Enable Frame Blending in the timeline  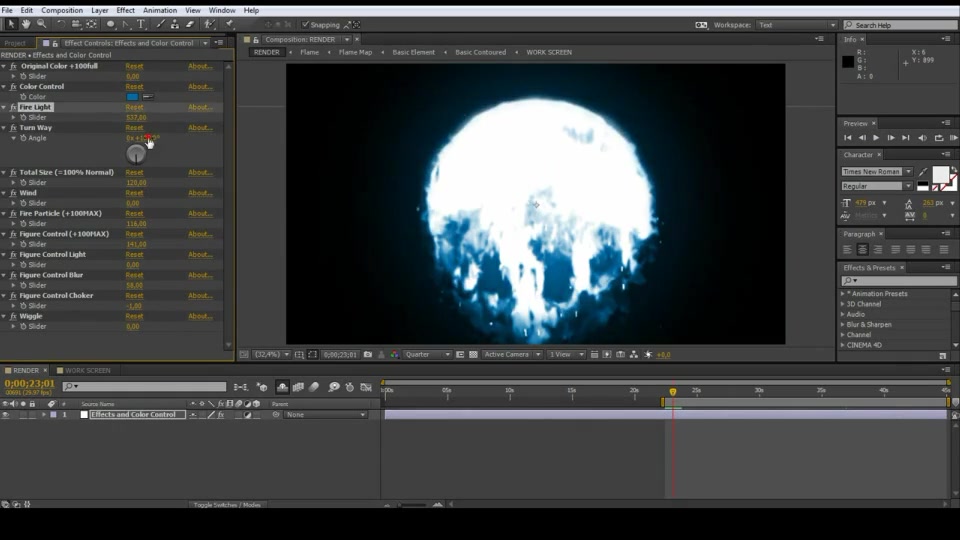point(298,387)
